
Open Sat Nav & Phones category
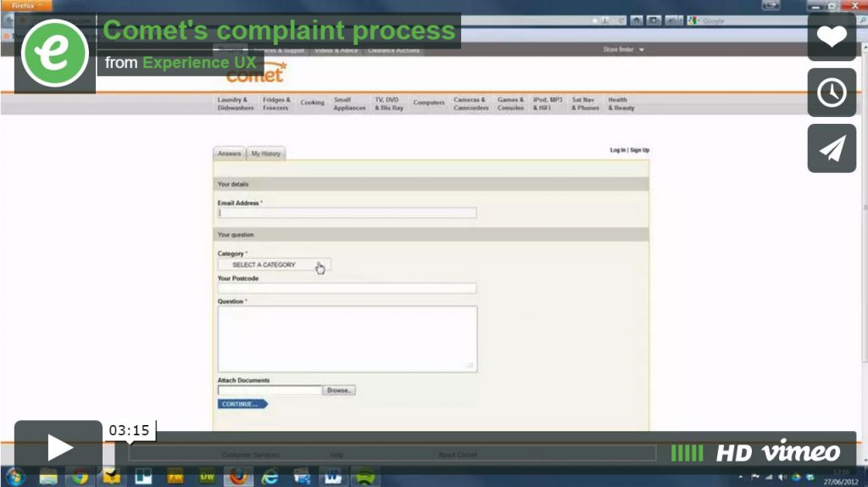[x=585, y=104]
